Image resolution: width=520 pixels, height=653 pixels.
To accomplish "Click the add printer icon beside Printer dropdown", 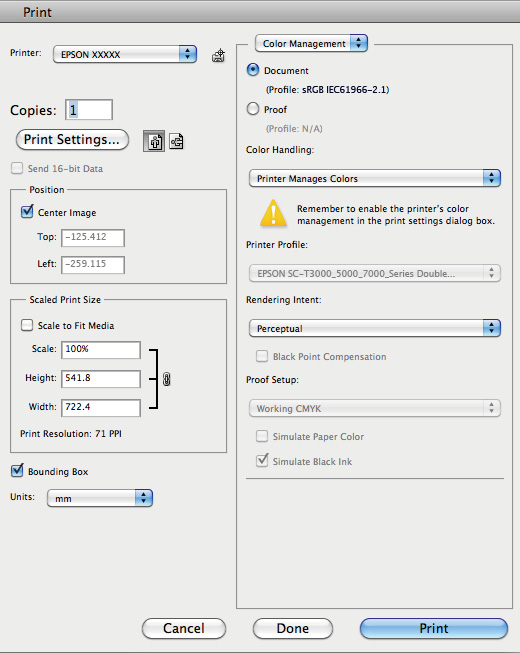I will click(219, 55).
